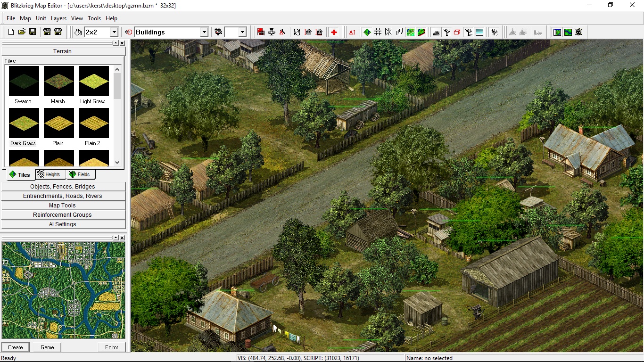Toggle the red 3D box icon

pos(457,32)
